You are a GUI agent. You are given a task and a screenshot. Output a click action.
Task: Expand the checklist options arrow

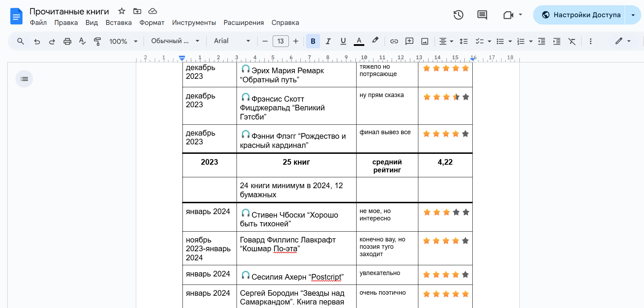coord(490,41)
